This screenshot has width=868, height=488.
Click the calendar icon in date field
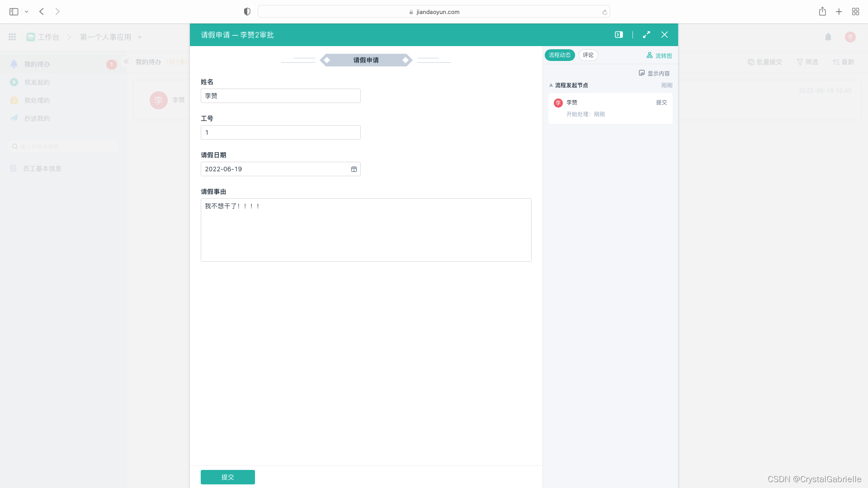(354, 169)
